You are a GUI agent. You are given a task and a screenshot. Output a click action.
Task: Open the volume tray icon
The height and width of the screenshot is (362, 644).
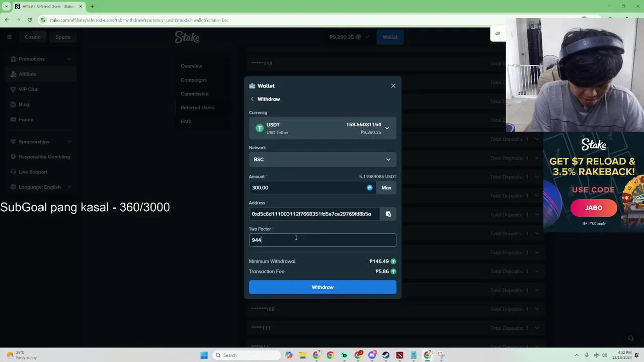coord(604,355)
